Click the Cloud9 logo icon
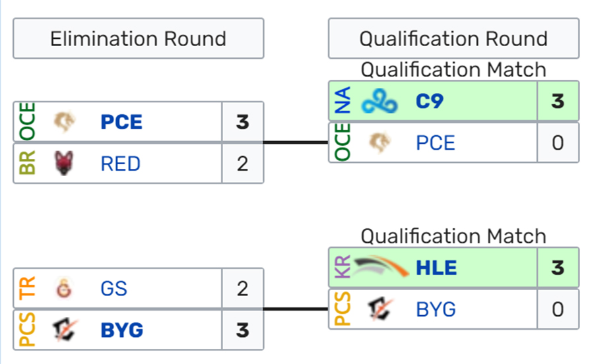Screen dimensions: 594x364 coord(379,102)
